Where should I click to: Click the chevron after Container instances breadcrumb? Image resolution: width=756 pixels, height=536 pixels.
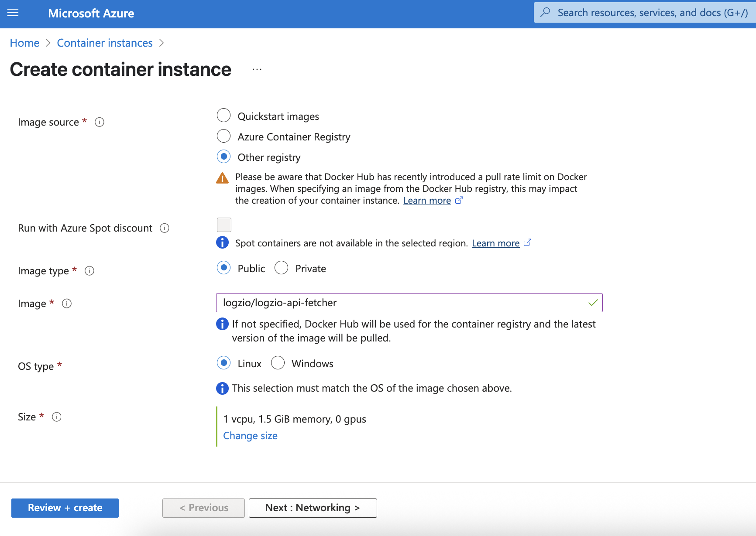click(162, 43)
